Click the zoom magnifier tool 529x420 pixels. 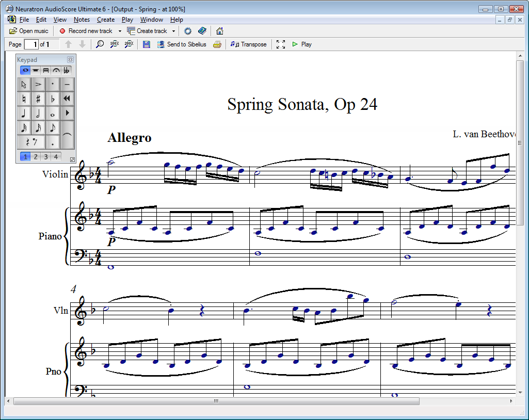(x=100, y=44)
